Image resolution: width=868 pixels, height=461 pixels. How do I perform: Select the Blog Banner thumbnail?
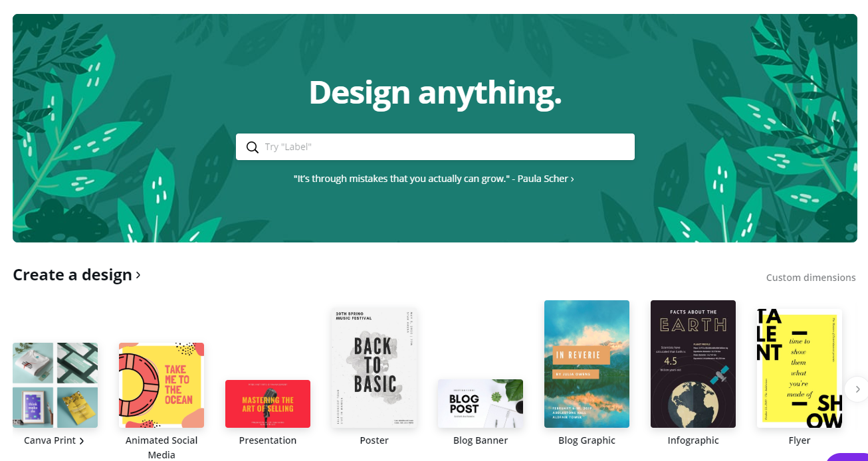[x=481, y=403]
